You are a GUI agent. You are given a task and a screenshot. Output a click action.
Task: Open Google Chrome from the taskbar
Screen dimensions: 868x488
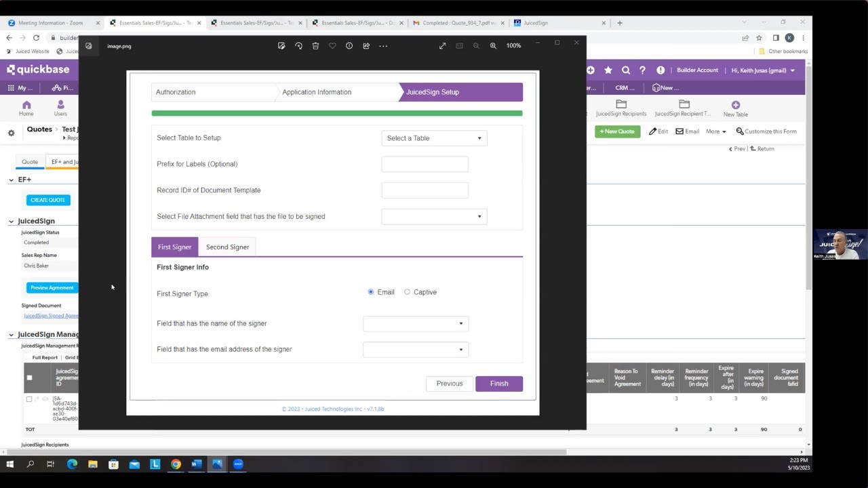pos(176,464)
